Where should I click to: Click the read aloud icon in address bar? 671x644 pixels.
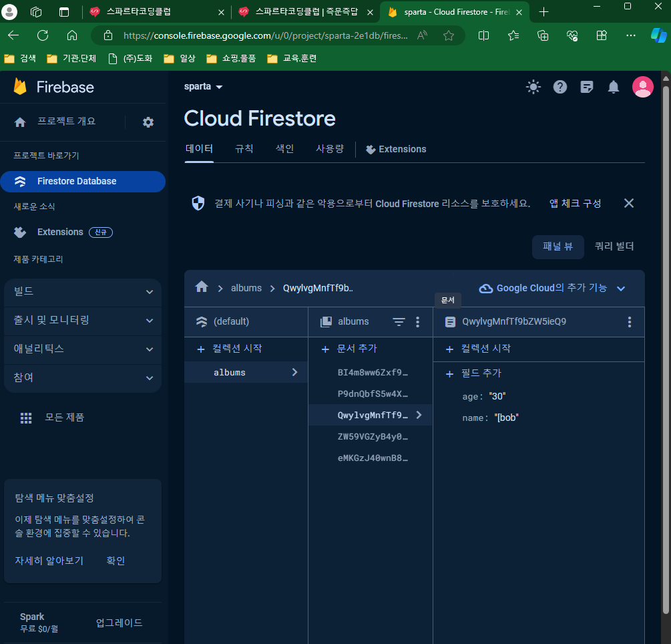(422, 35)
